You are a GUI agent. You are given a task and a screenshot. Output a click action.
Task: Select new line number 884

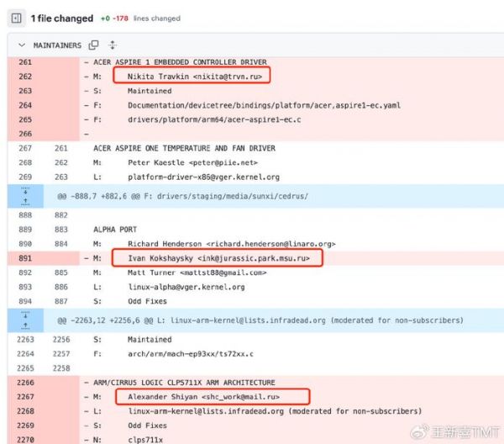[x=60, y=244]
